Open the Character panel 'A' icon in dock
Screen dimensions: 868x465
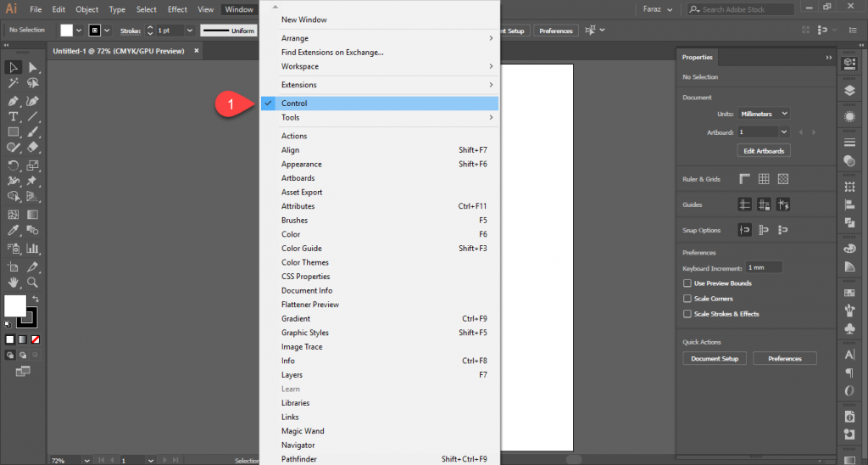tap(849, 355)
